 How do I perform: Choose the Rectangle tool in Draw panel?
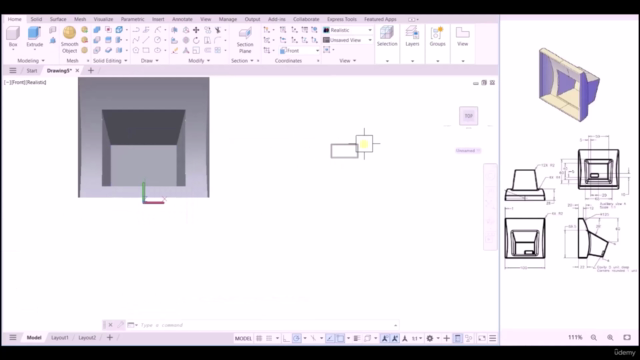146,50
